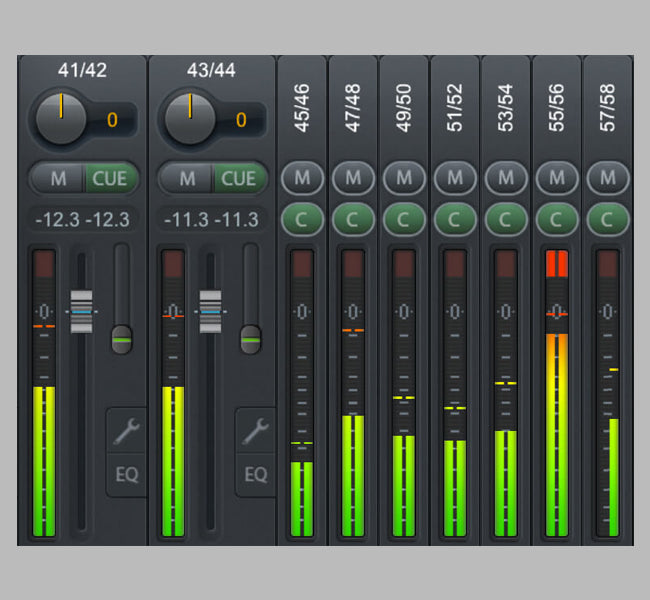
Task: Click the pan knob on channel 43/44
Action: click(190, 119)
